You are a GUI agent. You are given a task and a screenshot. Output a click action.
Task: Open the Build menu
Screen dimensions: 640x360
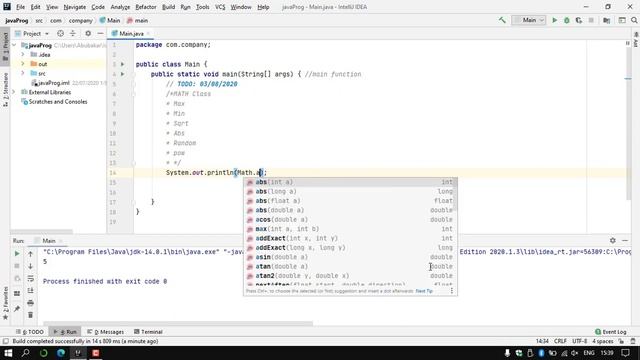pos(168,7)
